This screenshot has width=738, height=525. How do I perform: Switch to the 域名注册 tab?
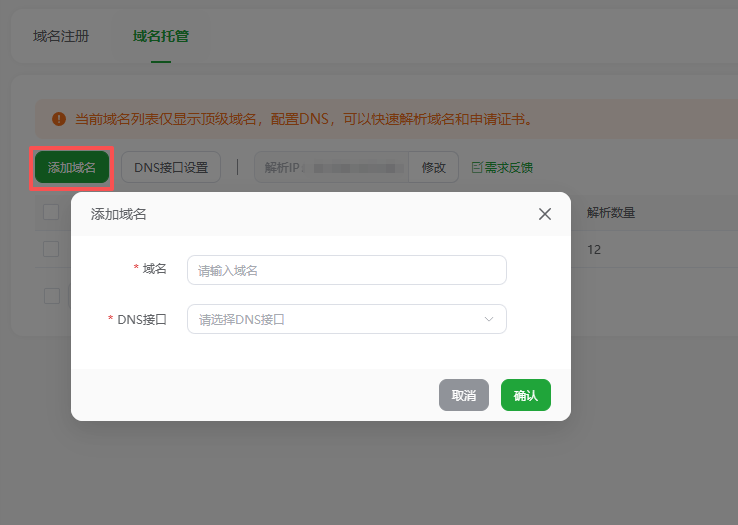point(61,37)
